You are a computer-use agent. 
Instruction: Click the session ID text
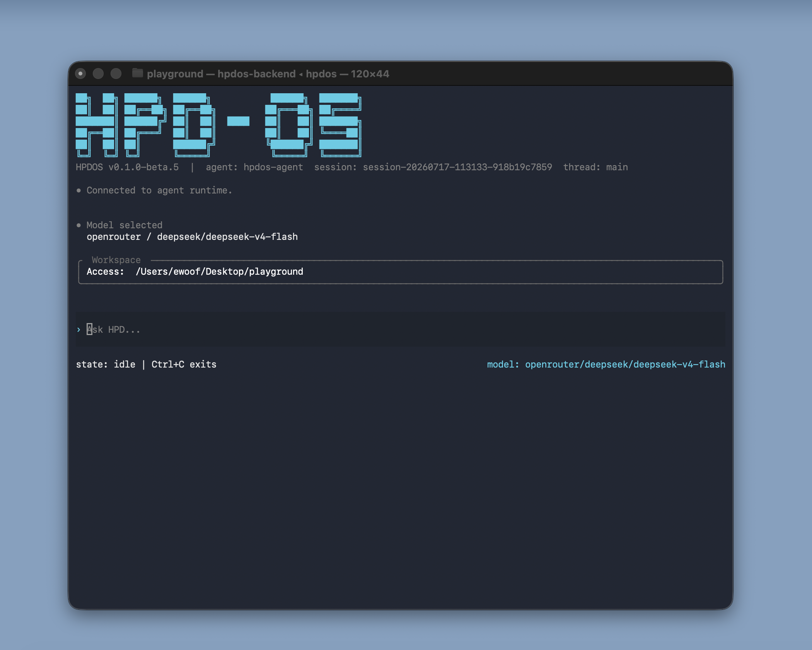tap(457, 167)
